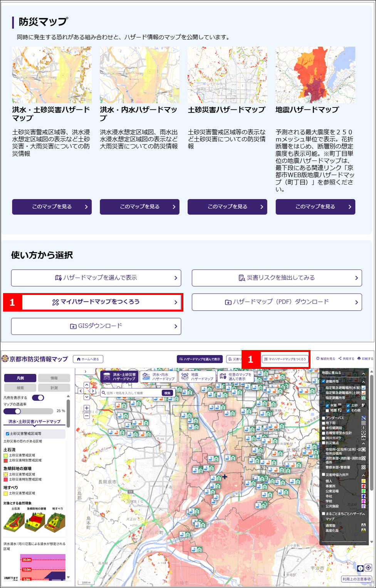Switch to 洪水・内水ハザードマップ map tab

click(159, 377)
